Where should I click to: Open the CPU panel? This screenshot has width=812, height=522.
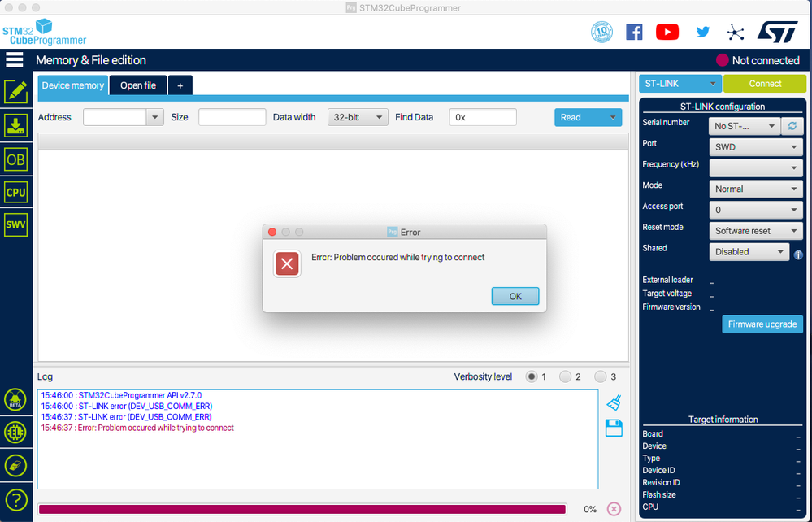click(x=16, y=193)
